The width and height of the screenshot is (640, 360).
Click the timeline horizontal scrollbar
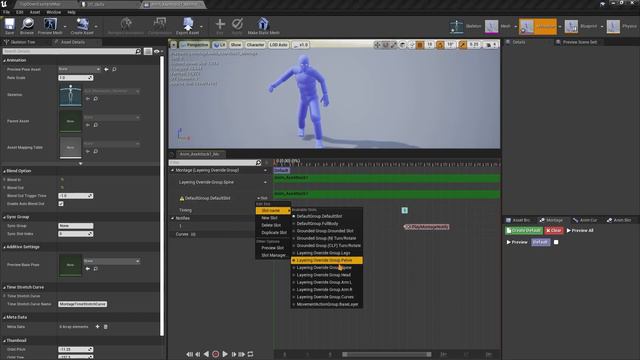[386, 354]
